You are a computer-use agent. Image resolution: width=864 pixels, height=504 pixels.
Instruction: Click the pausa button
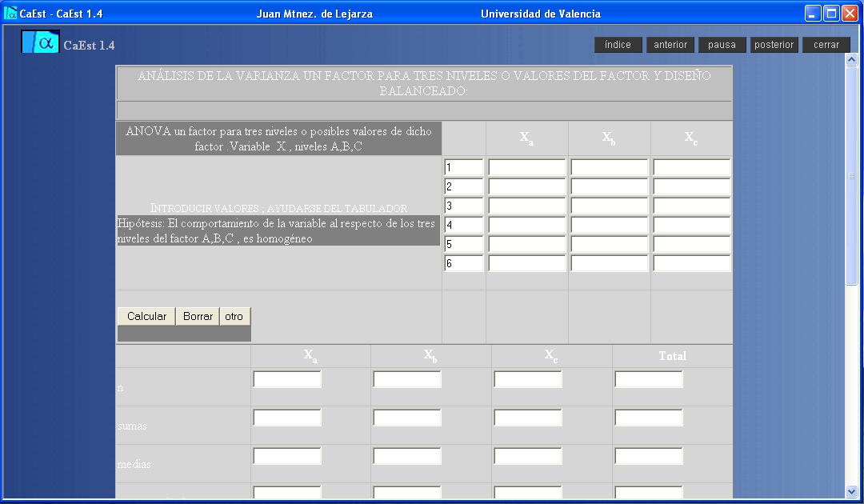point(722,45)
